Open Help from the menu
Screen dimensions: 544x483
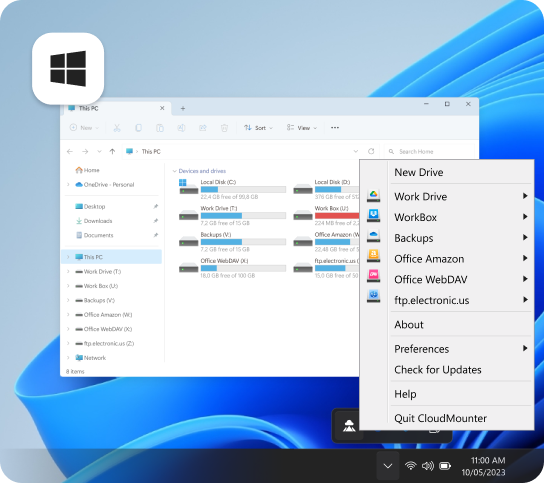[405, 394]
